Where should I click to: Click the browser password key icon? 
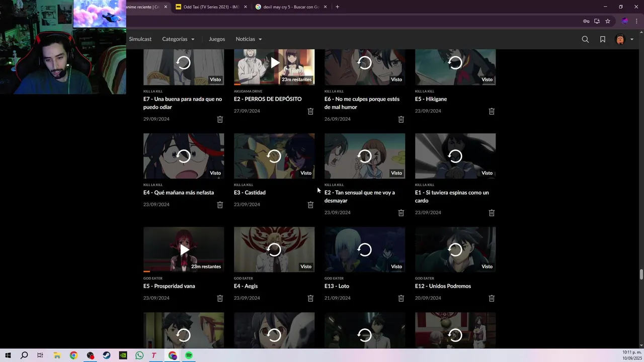pos(586,21)
